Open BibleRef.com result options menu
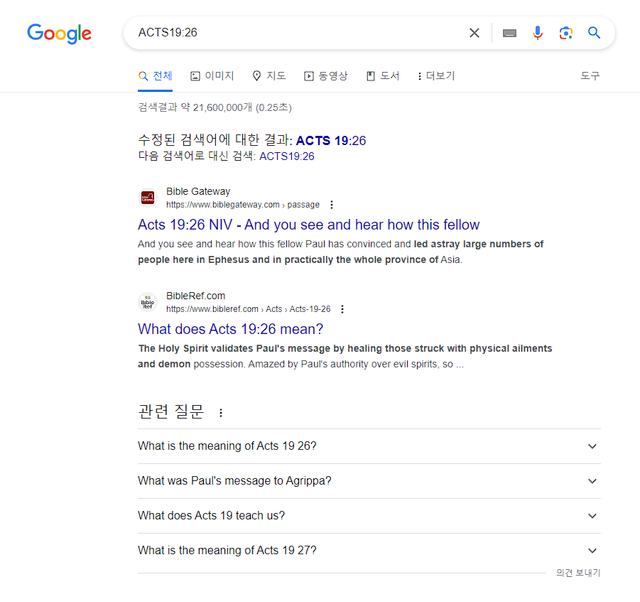 (342, 309)
